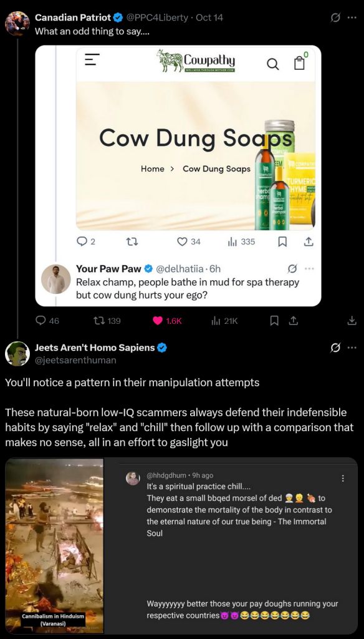Viewport: 364px width, 639px height.
Task: Open more options on second tweet
Action: 352,348
